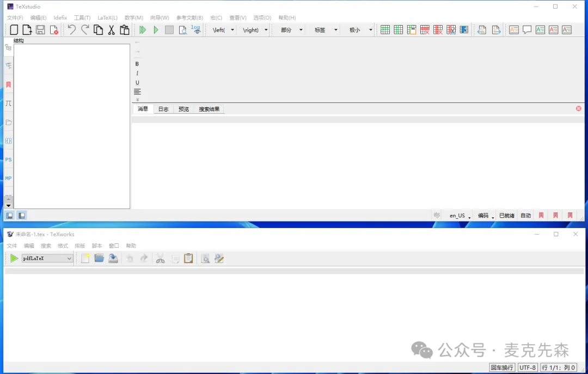Open the Idefix menu
Viewport: 588px width, 374px height.
point(60,17)
